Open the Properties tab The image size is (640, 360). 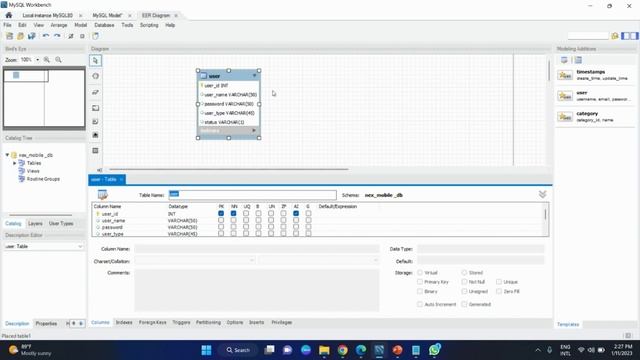[x=46, y=324]
